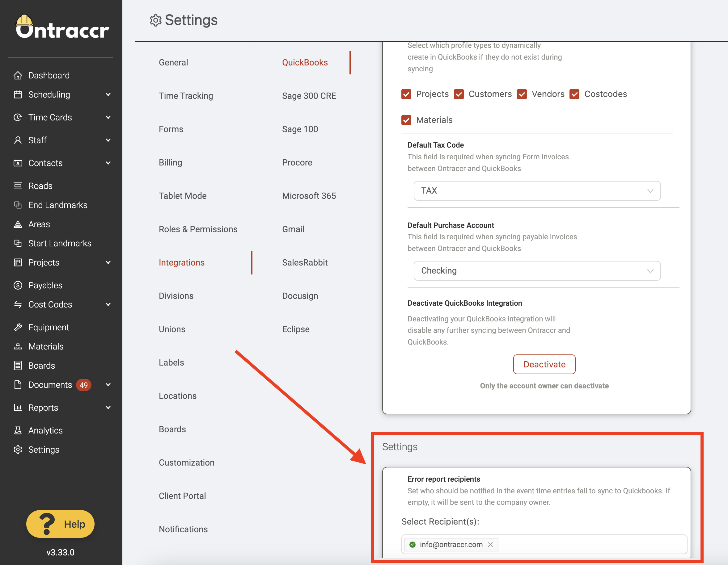Viewport: 728px width, 565px height.
Task: Open the Sage 300 CRE integration
Action: pos(309,96)
